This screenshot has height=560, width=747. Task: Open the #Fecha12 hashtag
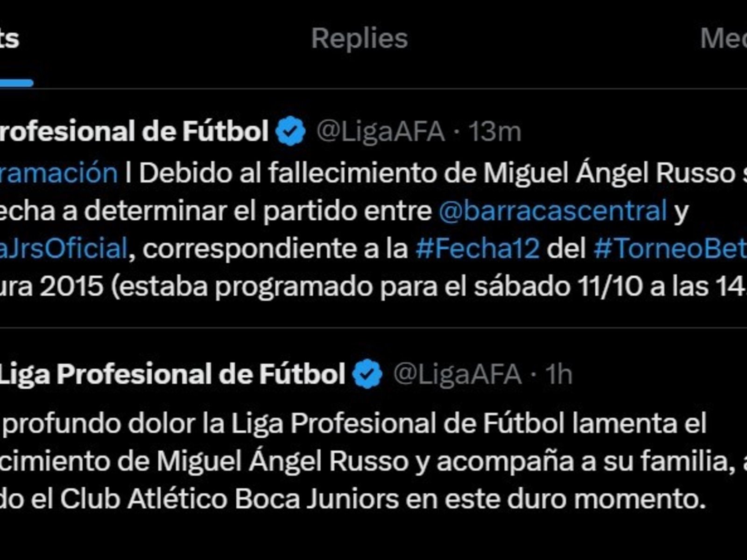[477, 248]
